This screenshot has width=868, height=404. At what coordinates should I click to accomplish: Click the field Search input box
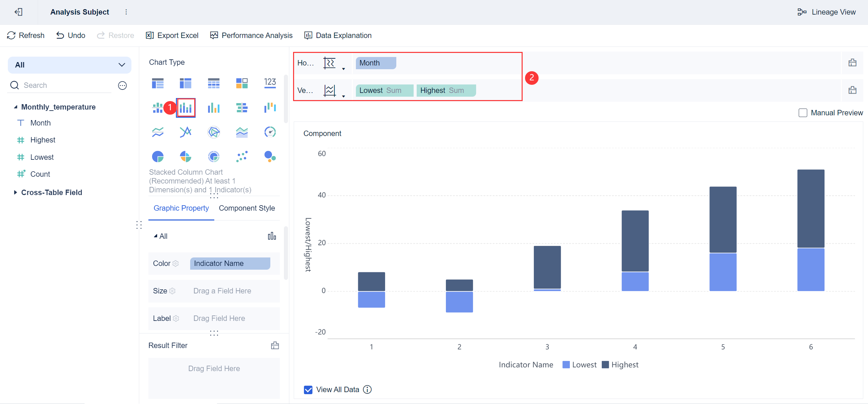coord(65,85)
